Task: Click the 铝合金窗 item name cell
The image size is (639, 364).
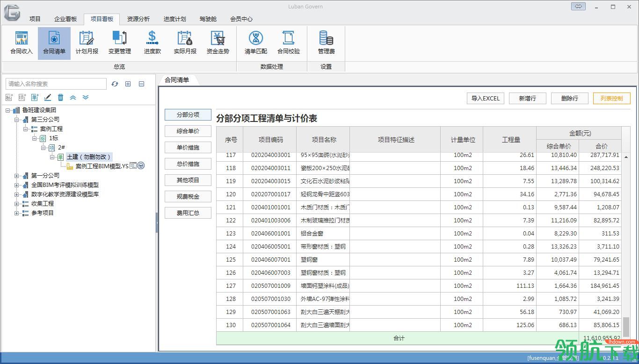Action: click(x=323, y=234)
